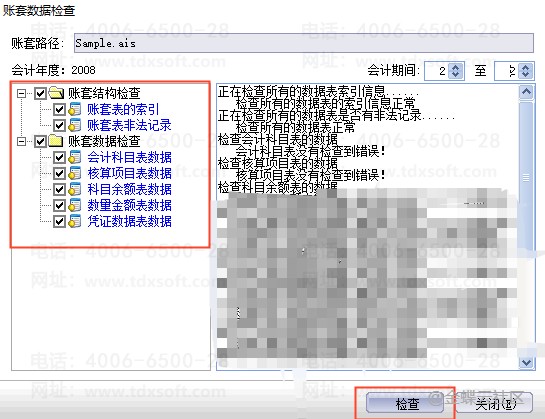Uncheck the 账套数据检查 parent checkbox
The height and width of the screenshot is (419, 545).
coord(40,142)
